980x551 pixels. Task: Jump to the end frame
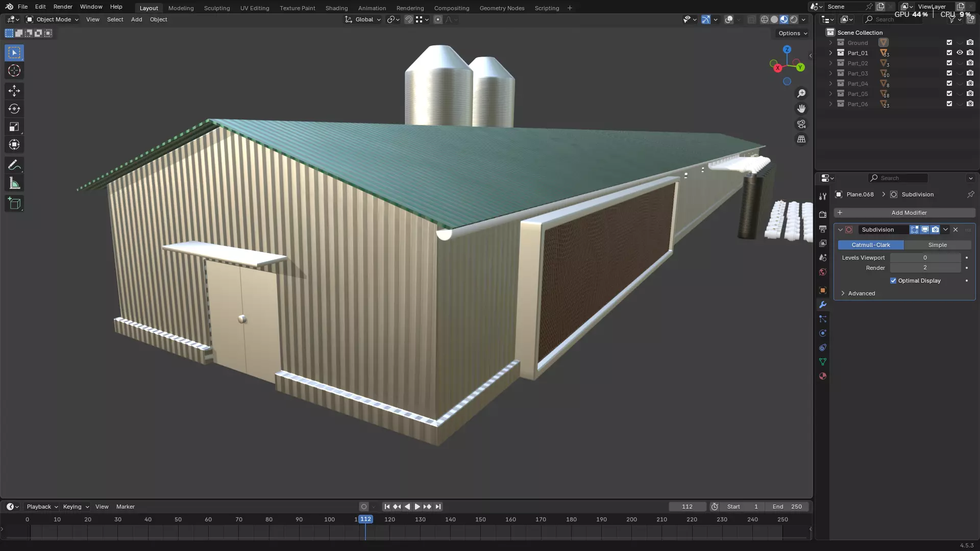coord(438,507)
